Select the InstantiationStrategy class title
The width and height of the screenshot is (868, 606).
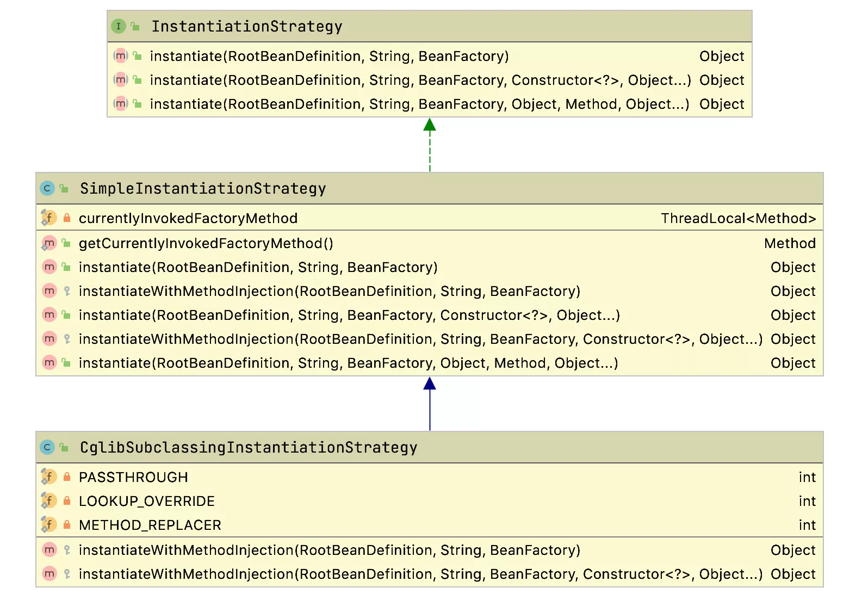[247, 26]
